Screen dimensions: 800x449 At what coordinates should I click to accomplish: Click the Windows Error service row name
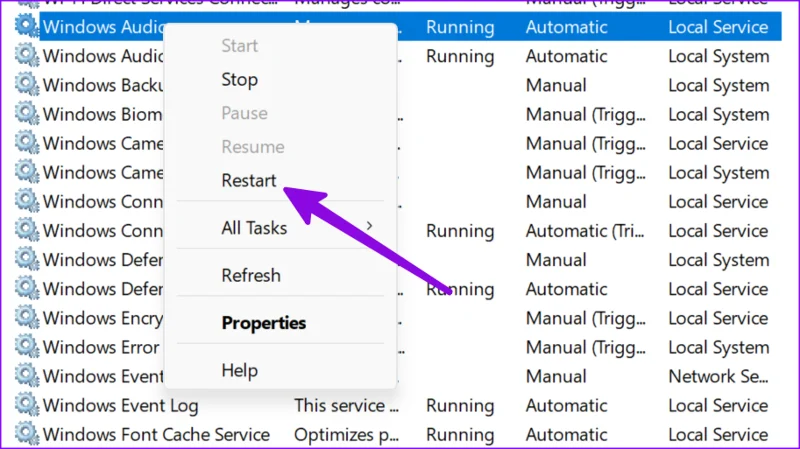tap(101, 347)
